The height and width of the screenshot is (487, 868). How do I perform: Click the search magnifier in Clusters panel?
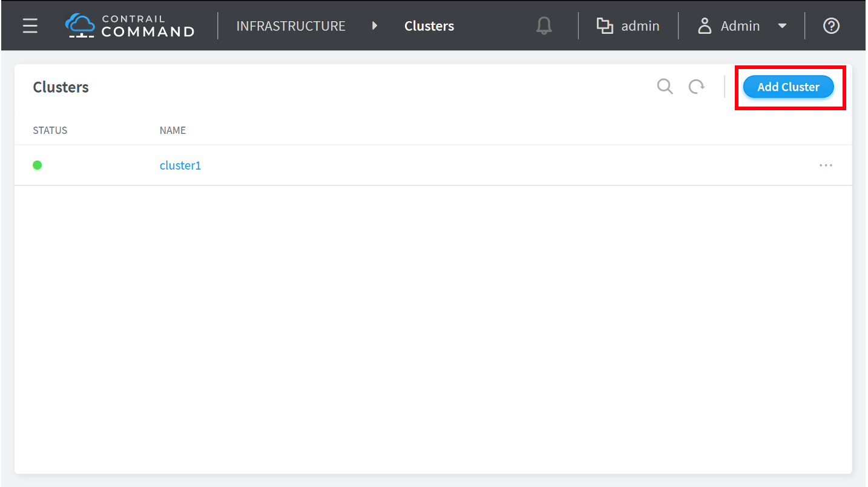click(x=665, y=87)
